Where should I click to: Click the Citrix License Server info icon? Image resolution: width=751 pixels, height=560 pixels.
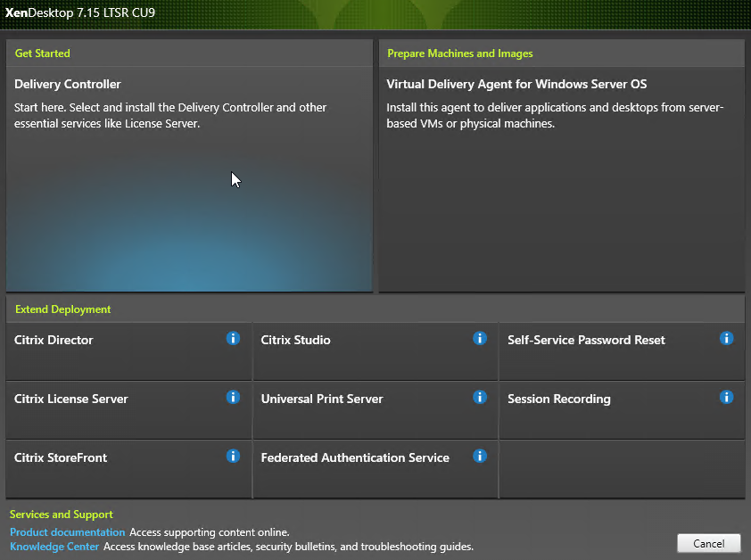coord(233,397)
